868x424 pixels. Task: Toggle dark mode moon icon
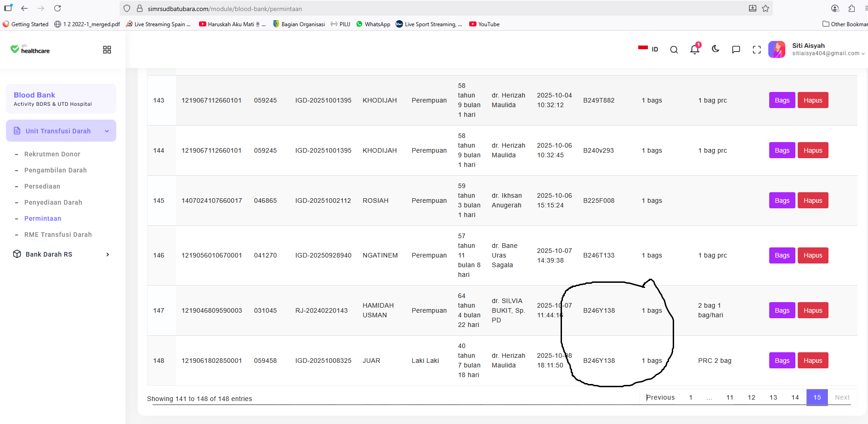pyautogui.click(x=715, y=49)
